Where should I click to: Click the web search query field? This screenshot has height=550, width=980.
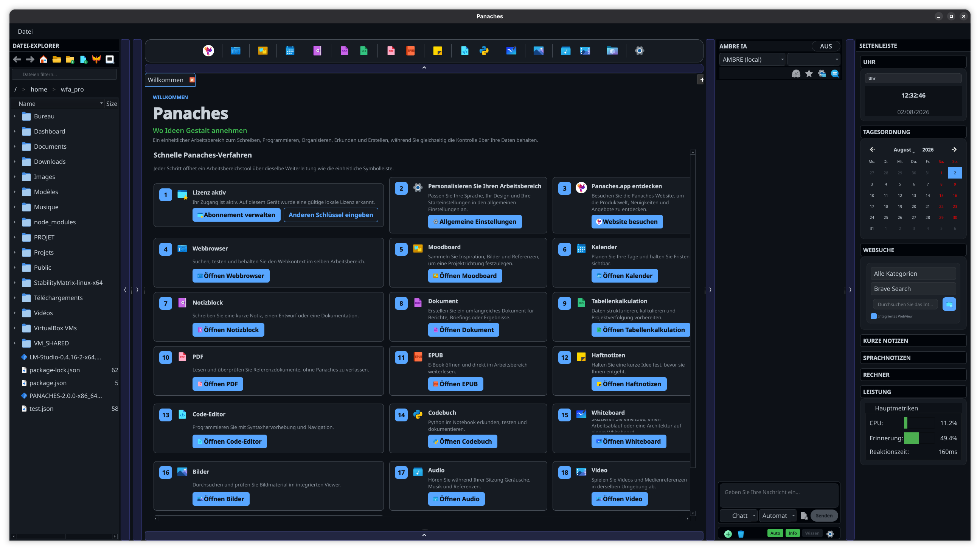[x=905, y=304]
